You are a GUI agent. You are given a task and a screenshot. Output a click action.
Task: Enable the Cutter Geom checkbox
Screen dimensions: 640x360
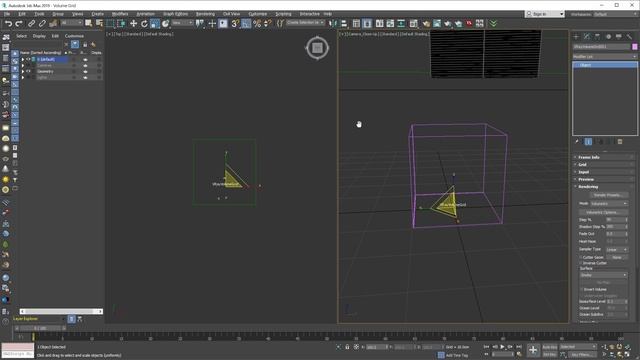click(581, 258)
